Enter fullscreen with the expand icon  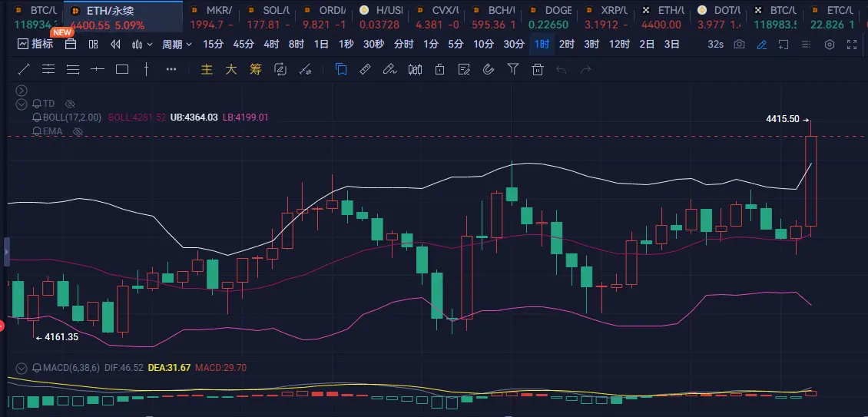tap(852, 45)
